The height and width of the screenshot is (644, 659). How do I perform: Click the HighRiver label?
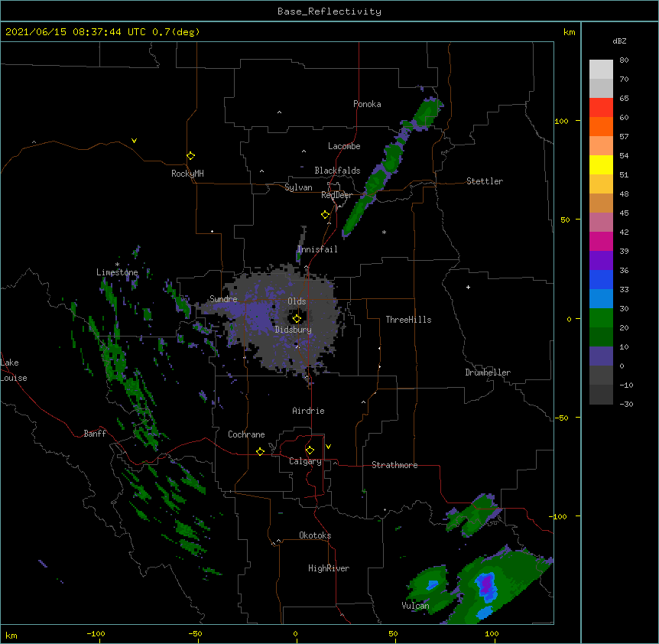coord(329,568)
